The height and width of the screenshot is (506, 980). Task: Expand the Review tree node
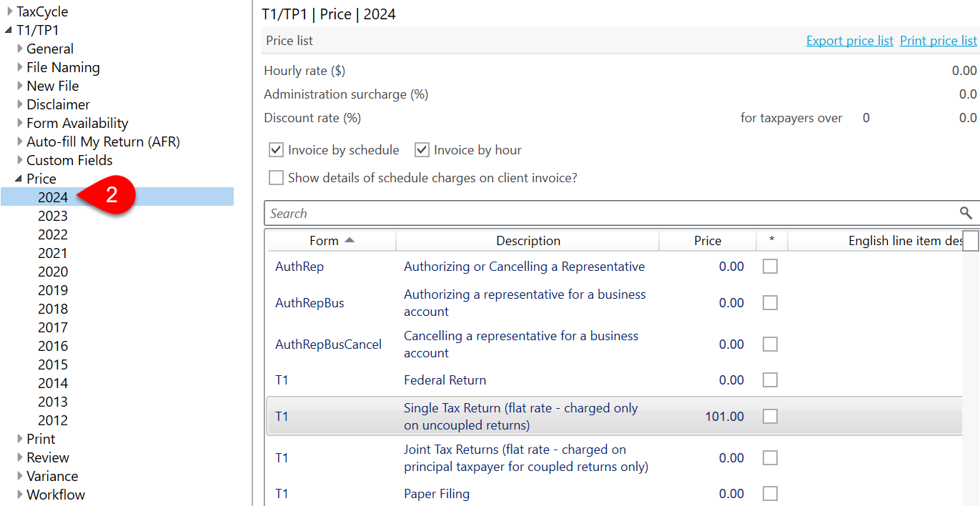(20, 457)
